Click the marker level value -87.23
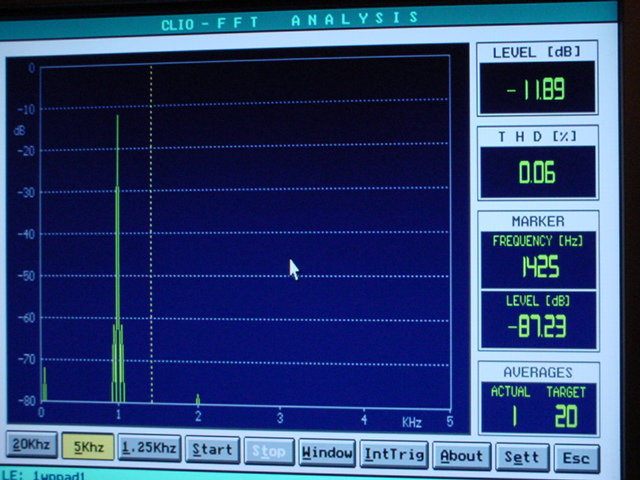 click(x=538, y=326)
